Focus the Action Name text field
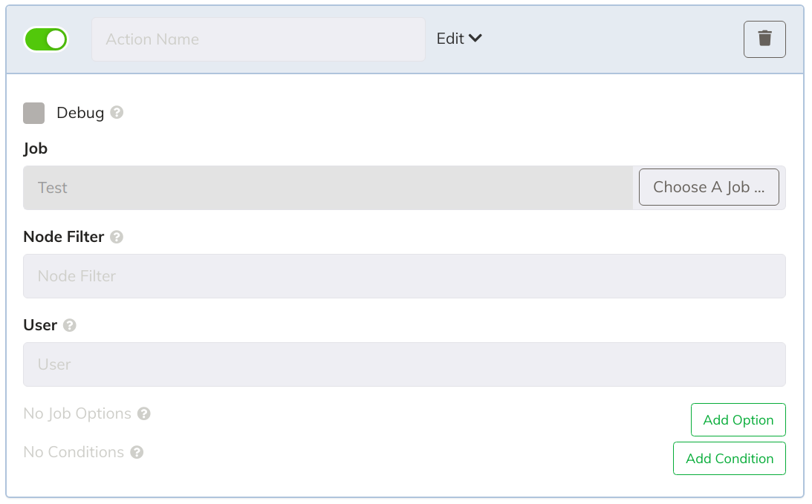Image resolution: width=812 pixels, height=504 pixels. coord(259,39)
